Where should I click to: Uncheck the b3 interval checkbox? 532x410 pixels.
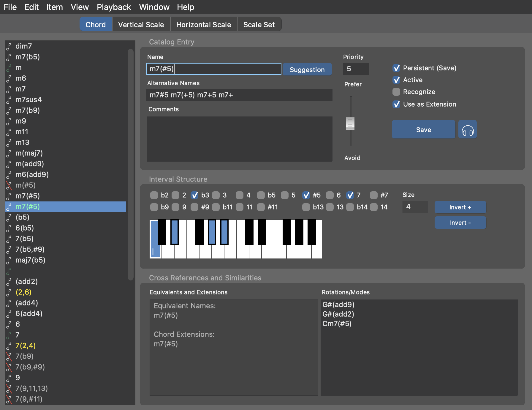pos(194,195)
